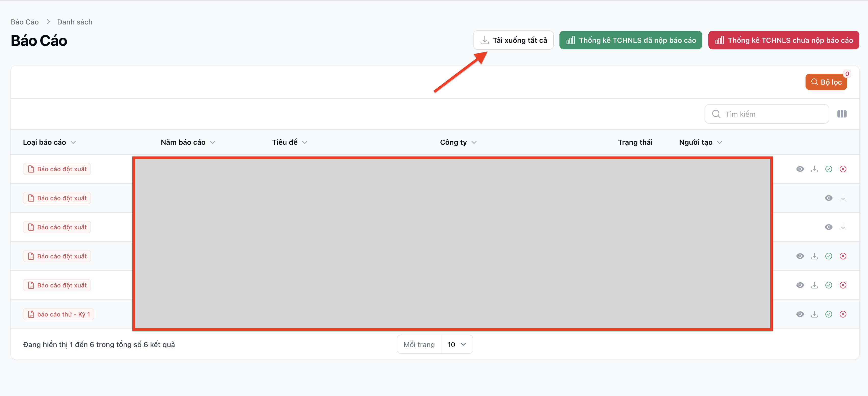
Task: Reject the 'báo cáo thử - Kỳ 1' report
Action: click(843, 314)
